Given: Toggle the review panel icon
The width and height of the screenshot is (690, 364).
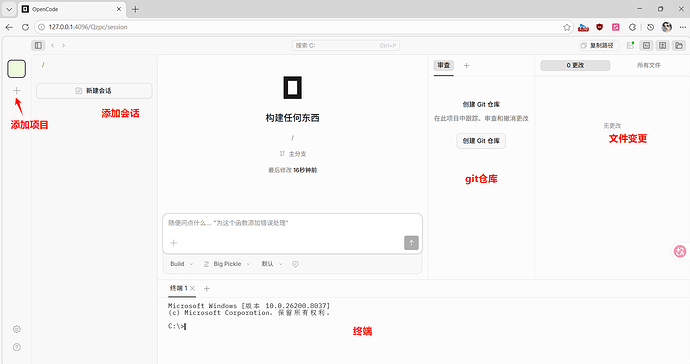Looking at the screenshot, I should [x=663, y=45].
